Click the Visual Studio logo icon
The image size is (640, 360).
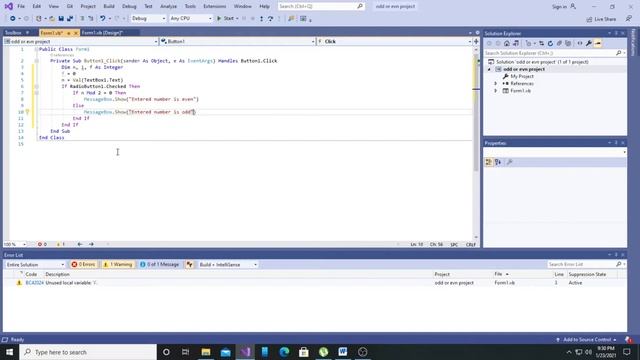coord(9,6)
